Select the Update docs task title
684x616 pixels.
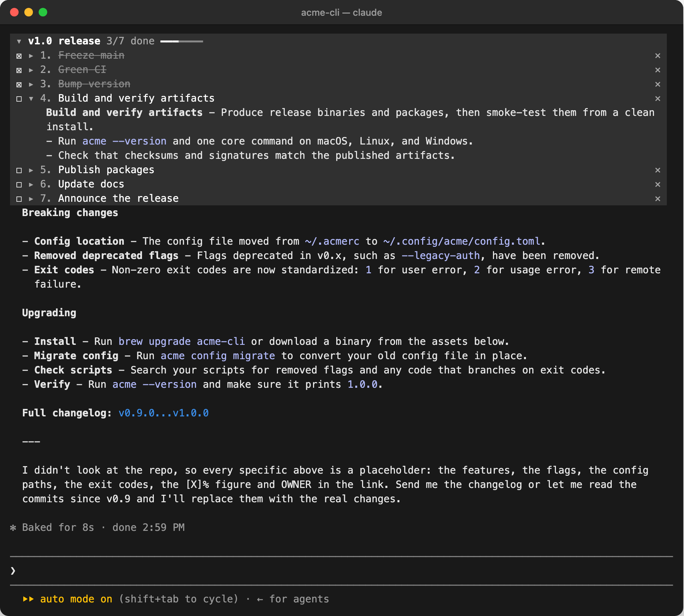point(91,184)
